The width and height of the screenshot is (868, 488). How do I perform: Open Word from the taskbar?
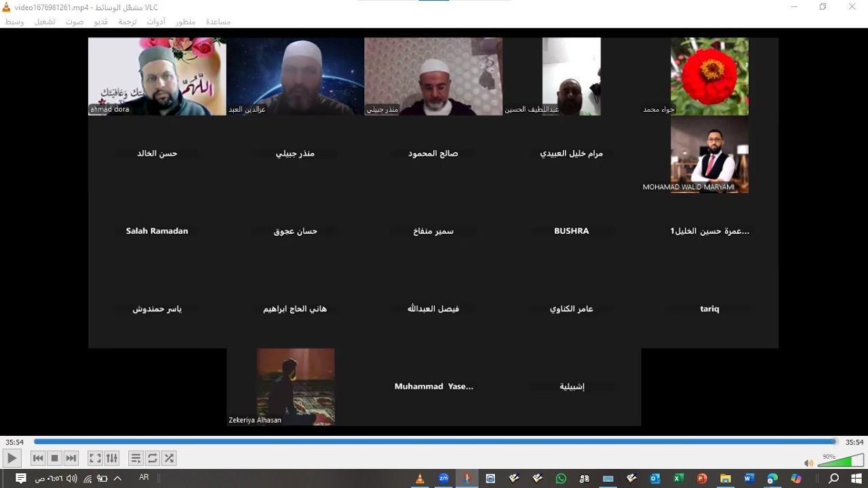749,479
